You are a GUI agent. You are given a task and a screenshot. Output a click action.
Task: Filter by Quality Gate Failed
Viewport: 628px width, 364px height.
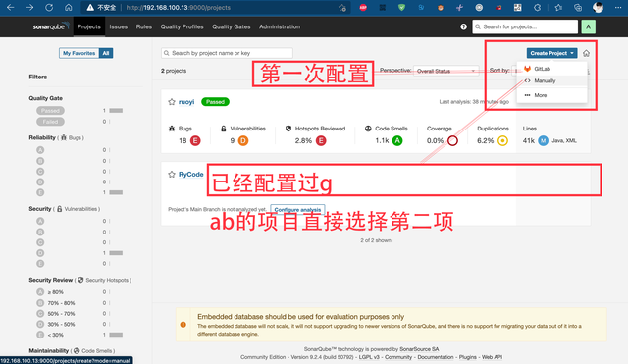(50, 122)
